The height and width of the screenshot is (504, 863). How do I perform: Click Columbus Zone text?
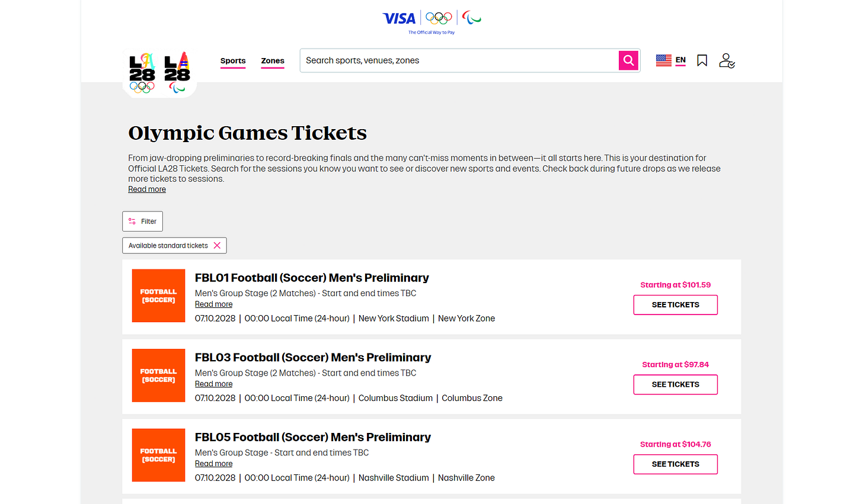[472, 398]
